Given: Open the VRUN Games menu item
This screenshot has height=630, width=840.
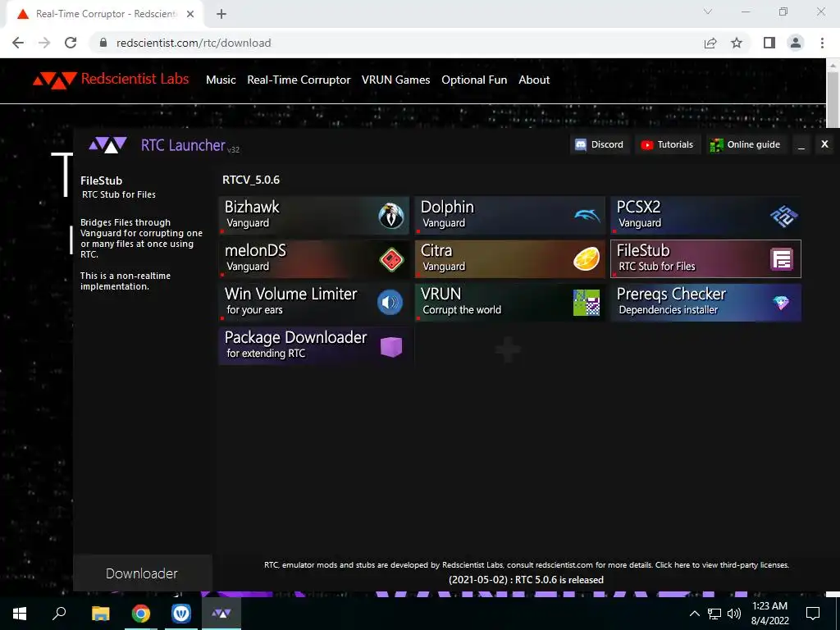Looking at the screenshot, I should (396, 80).
